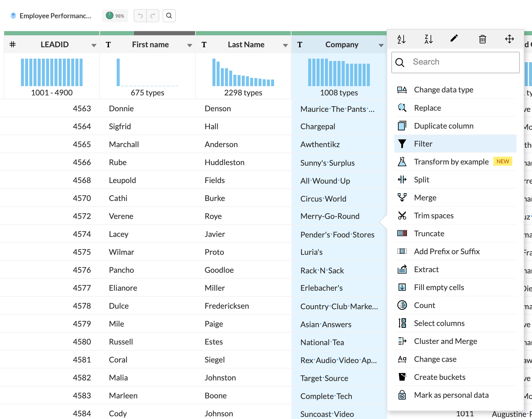
Task: Click the Employee Performance dataset title
Action: pyautogui.click(x=55, y=16)
